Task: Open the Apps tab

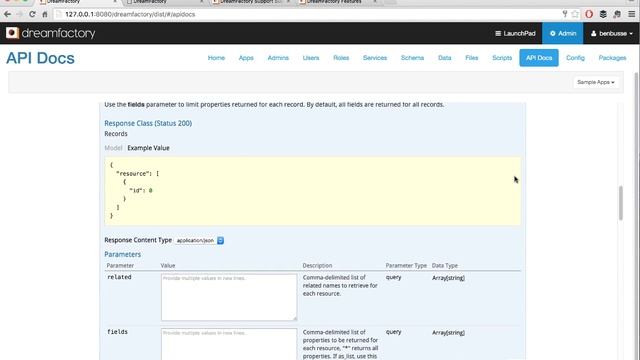Action: tap(246, 58)
